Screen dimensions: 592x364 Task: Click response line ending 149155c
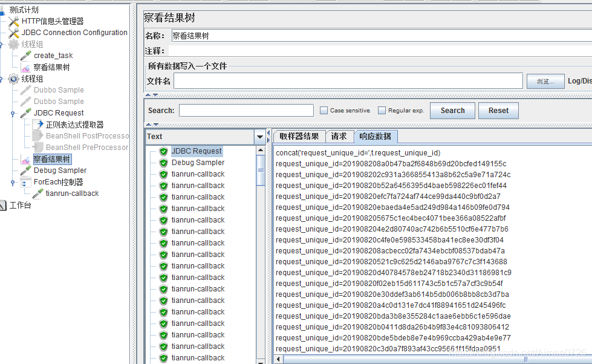[391, 164]
